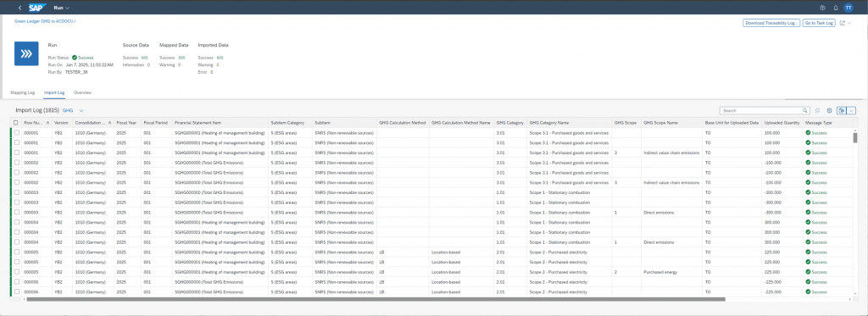Open table settings gear icon

pyautogui.click(x=829, y=111)
